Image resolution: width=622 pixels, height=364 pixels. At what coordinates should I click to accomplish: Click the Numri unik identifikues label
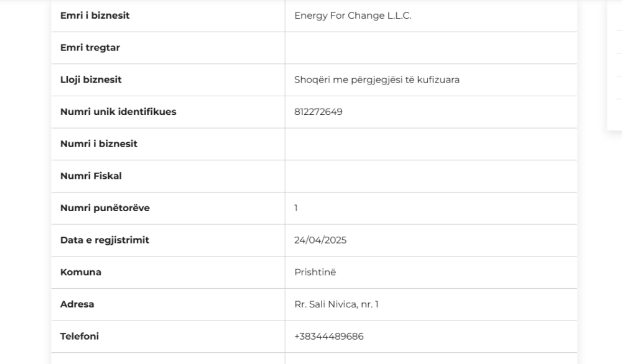[x=118, y=112]
